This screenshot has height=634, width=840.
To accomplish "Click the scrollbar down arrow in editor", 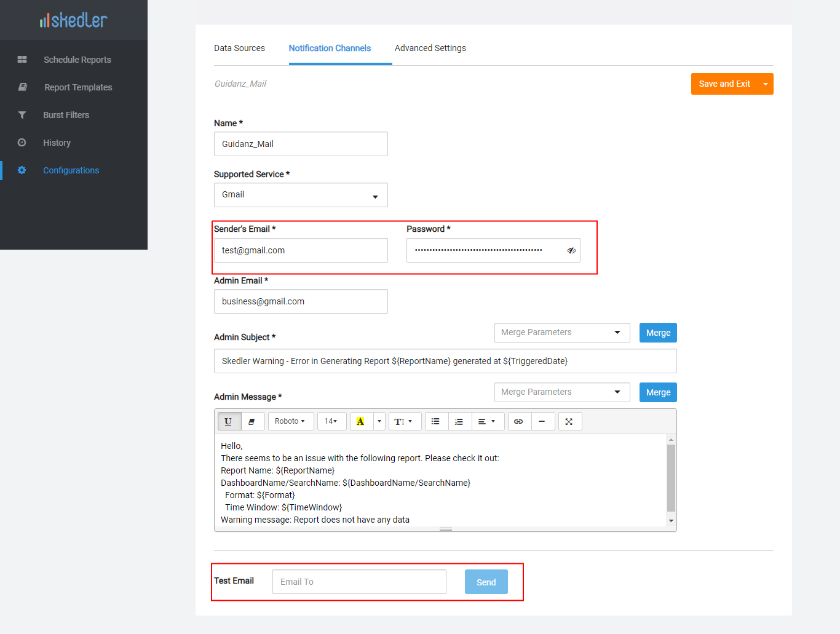I will (x=671, y=521).
